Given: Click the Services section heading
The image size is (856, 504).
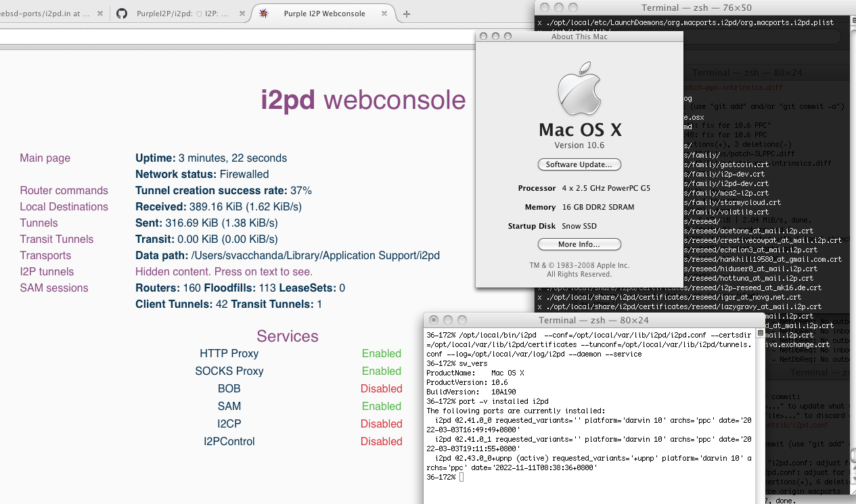Looking at the screenshot, I should pyautogui.click(x=287, y=336).
